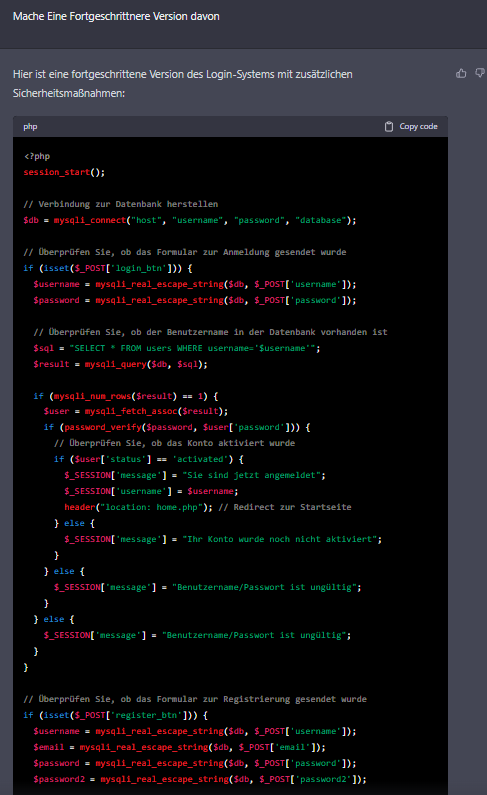Click the 'register_btn' isset line
This screenshot has width=487, height=795.
coord(116,715)
